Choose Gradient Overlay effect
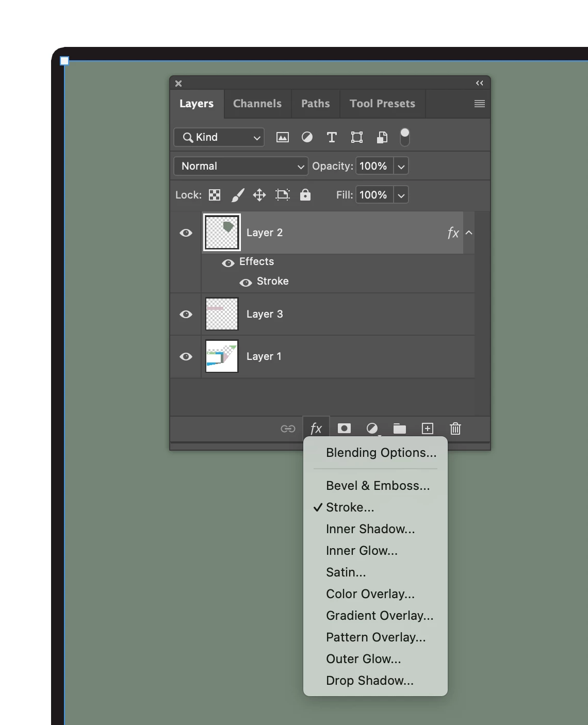Image resolution: width=588 pixels, height=725 pixels. click(375, 616)
